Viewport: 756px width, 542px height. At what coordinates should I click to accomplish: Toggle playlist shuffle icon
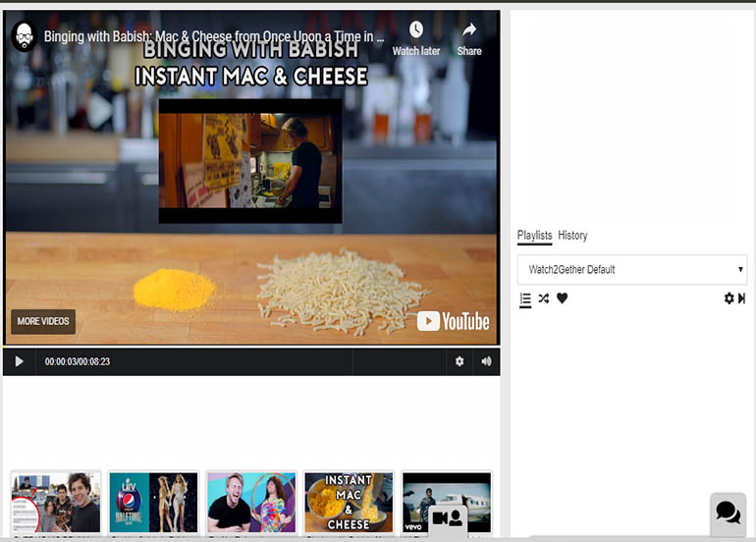tap(543, 298)
